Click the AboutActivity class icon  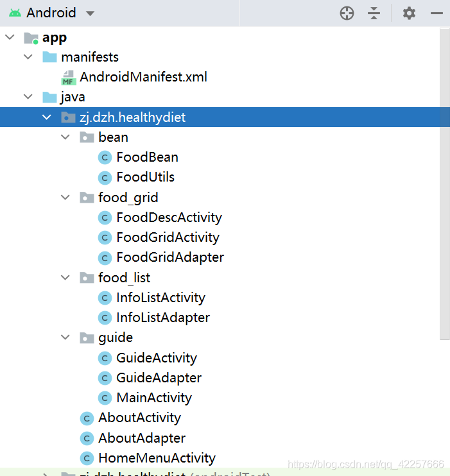point(87,418)
